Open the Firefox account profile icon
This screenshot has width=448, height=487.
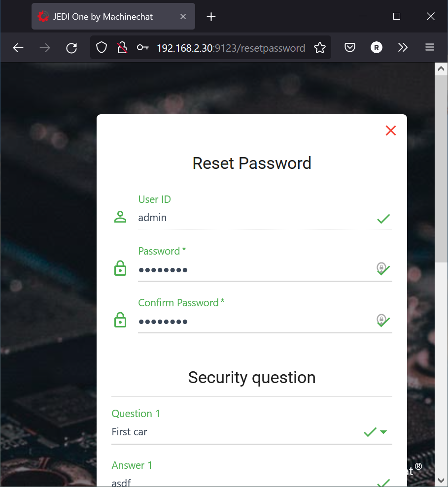point(377,48)
